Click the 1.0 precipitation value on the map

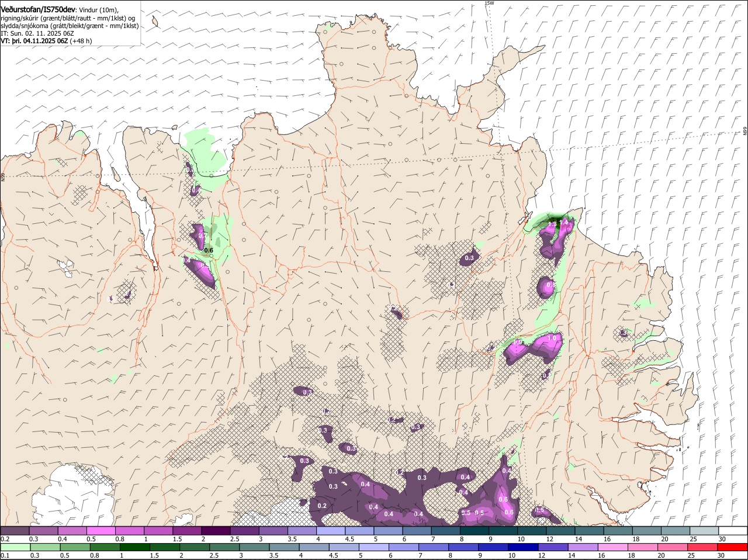pos(552,338)
